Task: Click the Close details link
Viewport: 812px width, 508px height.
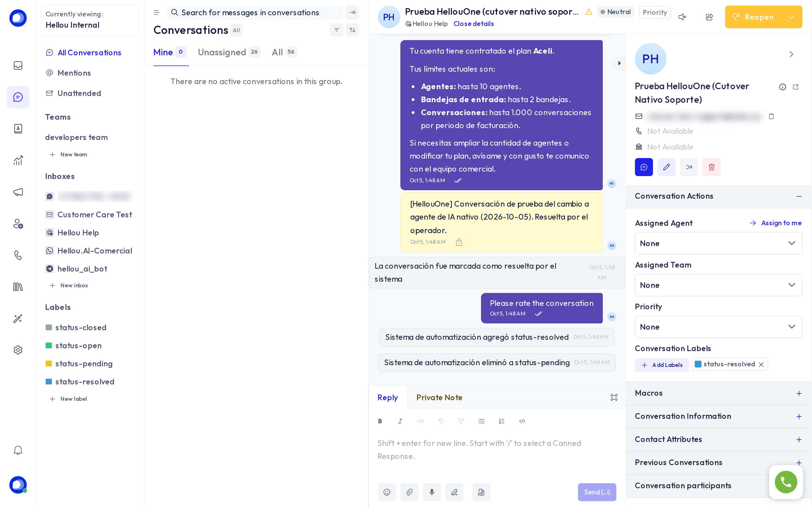Action: (x=473, y=24)
